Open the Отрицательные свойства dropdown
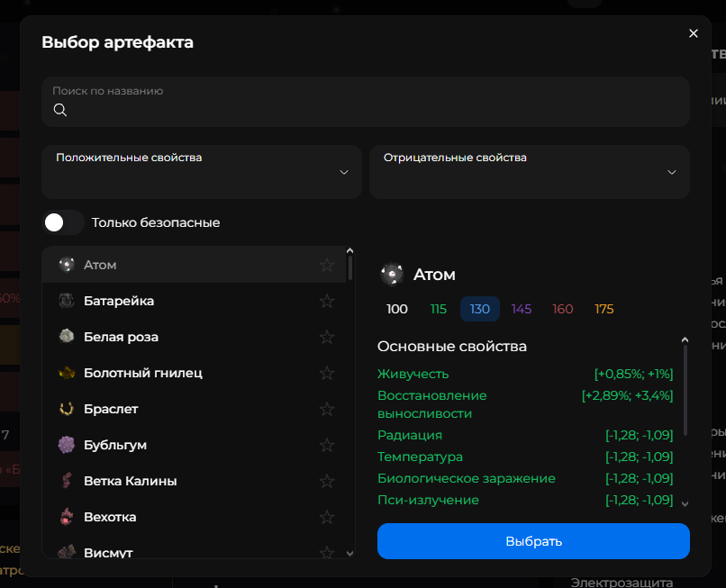Screen dimensions: 726x588 pyautogui.click(x=530, y=172)
